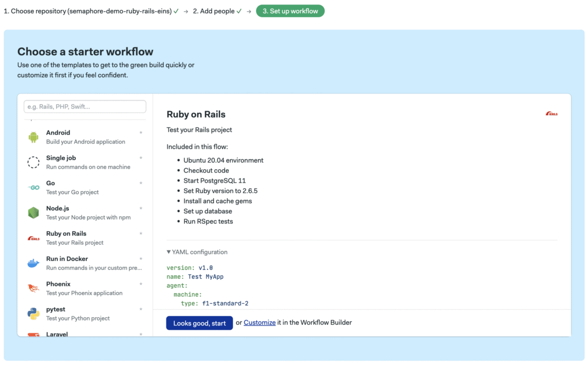Click the Rails logo beside the details panel heading
Screen dimensions: 588x365
[551, 114]
